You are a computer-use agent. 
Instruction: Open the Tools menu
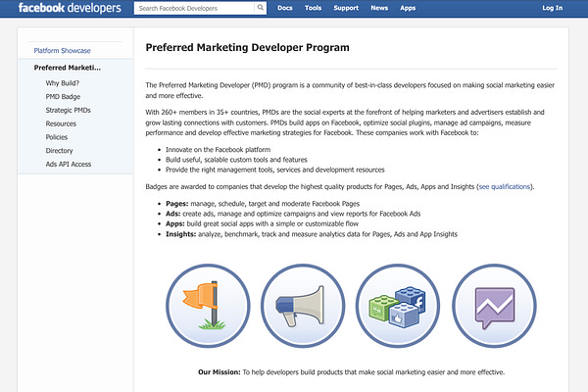314,8
